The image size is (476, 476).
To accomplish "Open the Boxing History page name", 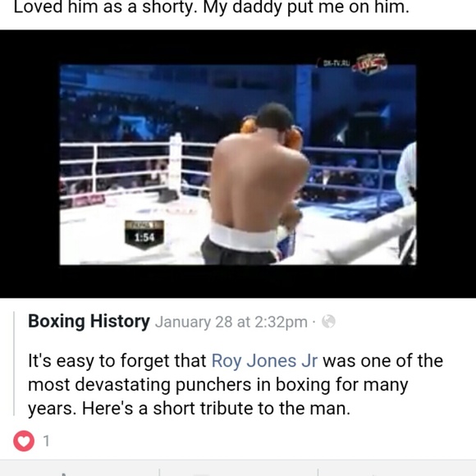I will [x=89, y=322].
